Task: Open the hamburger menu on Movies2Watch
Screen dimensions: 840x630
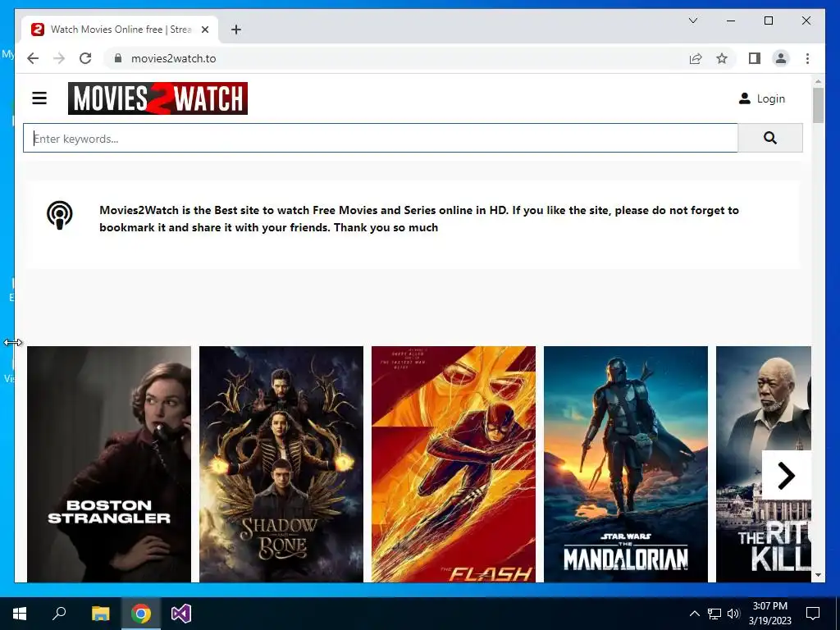Action: coord(39,98)
